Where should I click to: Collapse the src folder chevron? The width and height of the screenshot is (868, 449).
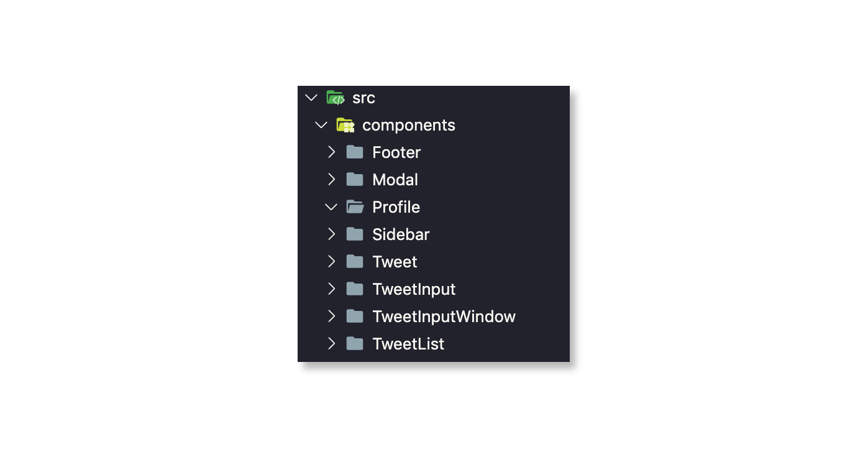pyautogui.click(x=311, y=98)
